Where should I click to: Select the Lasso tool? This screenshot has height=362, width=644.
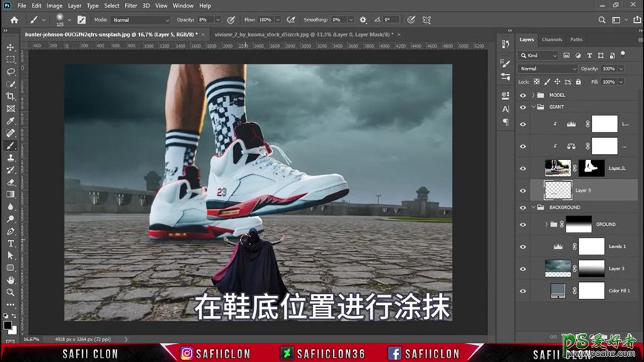(10, 72)
